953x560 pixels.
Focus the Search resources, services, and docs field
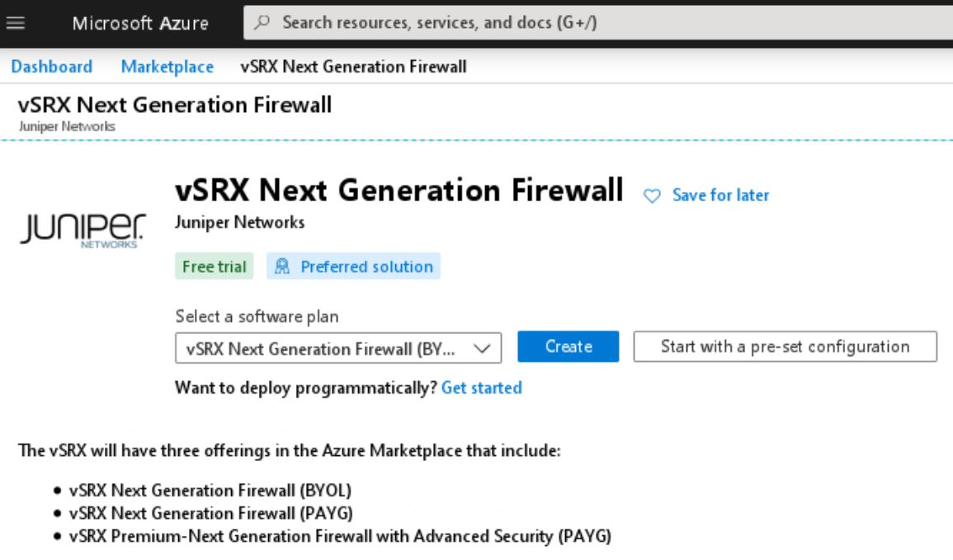coord(598,22)
